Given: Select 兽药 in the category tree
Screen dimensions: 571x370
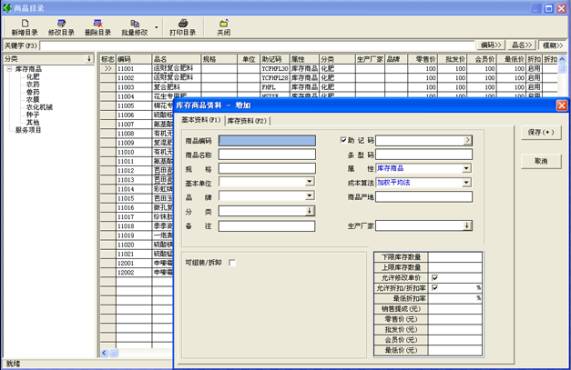Looking at the screenshot, I should [33, 92].
